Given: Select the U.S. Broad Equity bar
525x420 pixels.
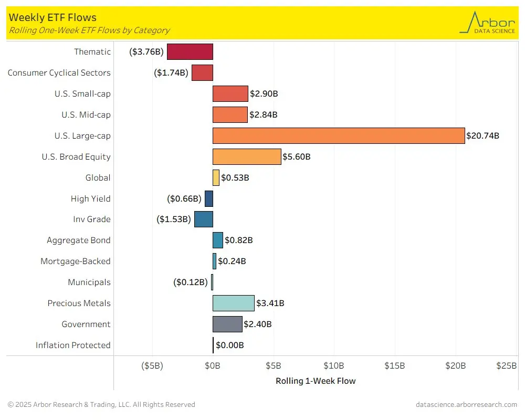Looking at the screenshot, I should [247, 157].
